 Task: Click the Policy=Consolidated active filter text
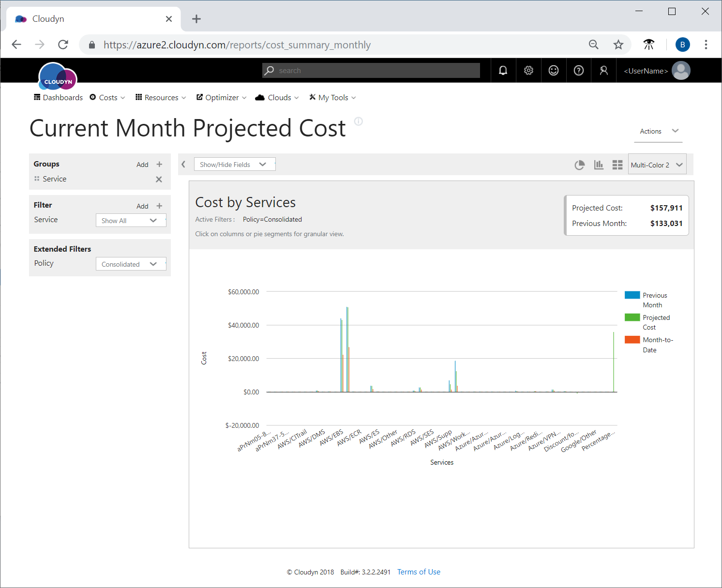click(x=272, y=219)
